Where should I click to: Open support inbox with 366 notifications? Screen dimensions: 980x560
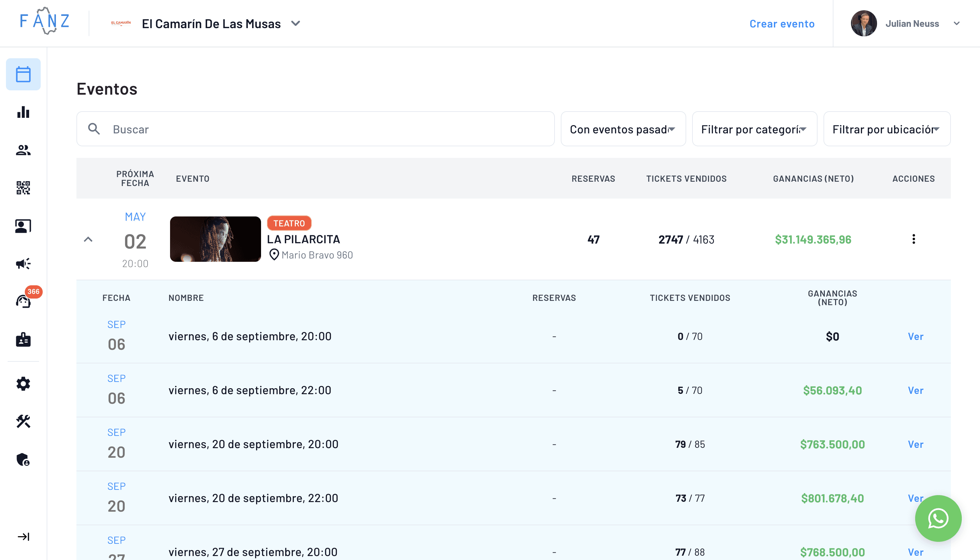pyautogui.click(x=23, y=302)
